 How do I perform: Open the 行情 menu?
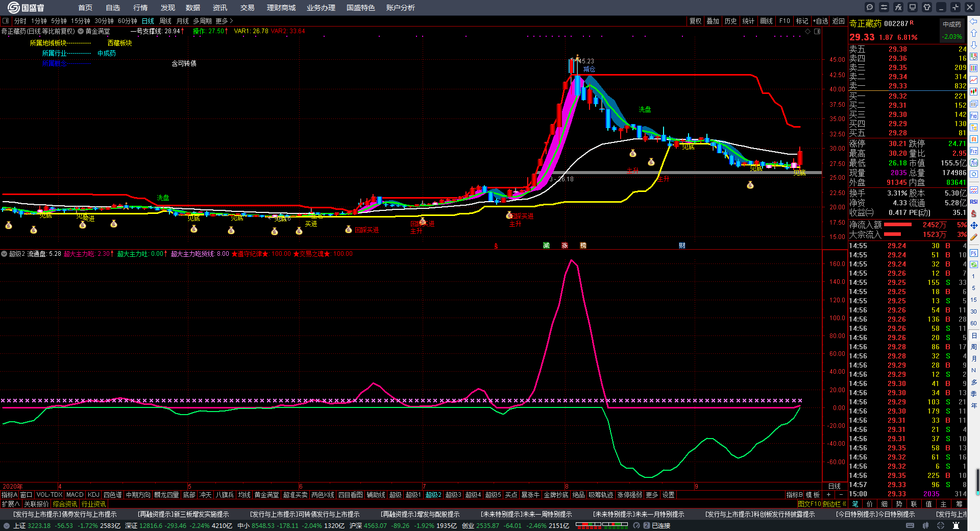coord(140,8)
